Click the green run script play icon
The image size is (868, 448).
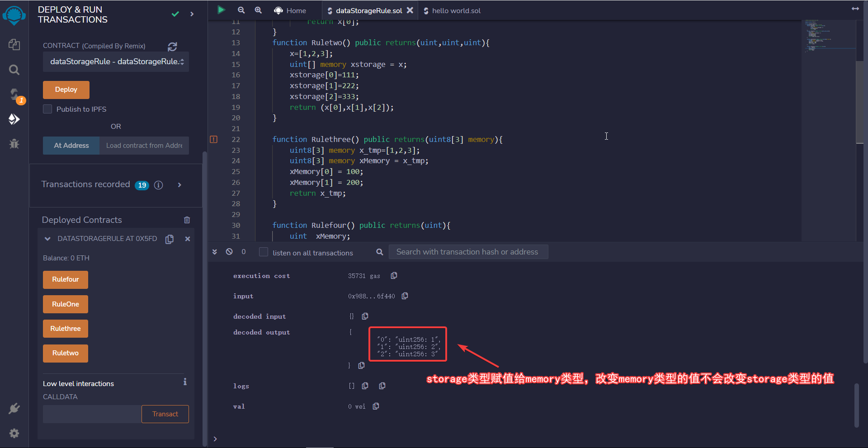(221, 10)
